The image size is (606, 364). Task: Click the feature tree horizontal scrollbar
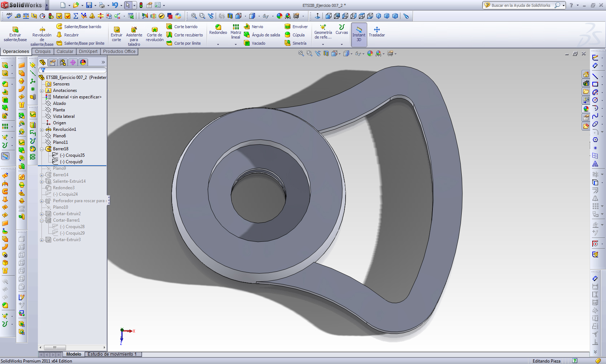(73, 347)
